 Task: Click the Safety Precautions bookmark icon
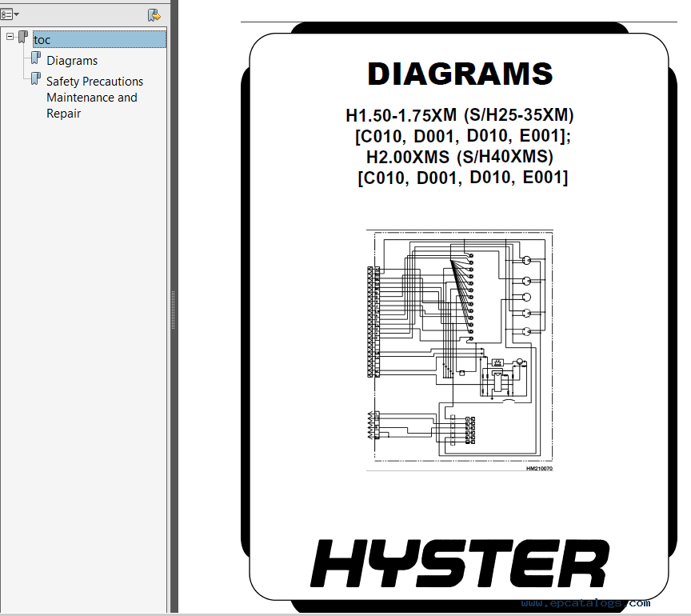click(36, 78)
